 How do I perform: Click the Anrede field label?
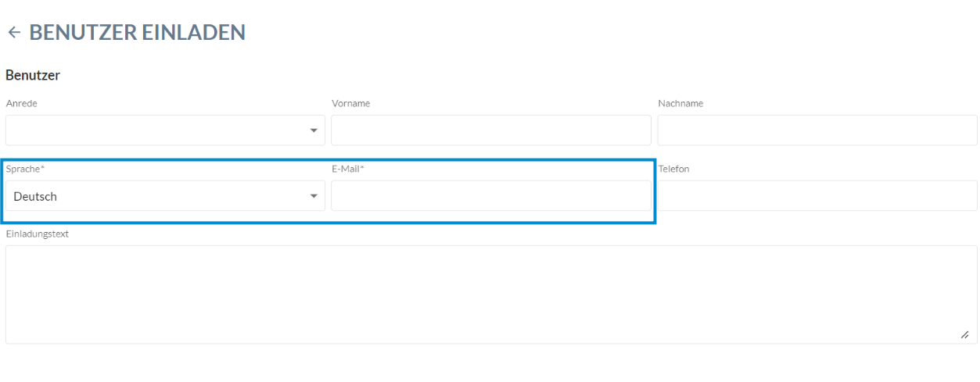[21, 103]
